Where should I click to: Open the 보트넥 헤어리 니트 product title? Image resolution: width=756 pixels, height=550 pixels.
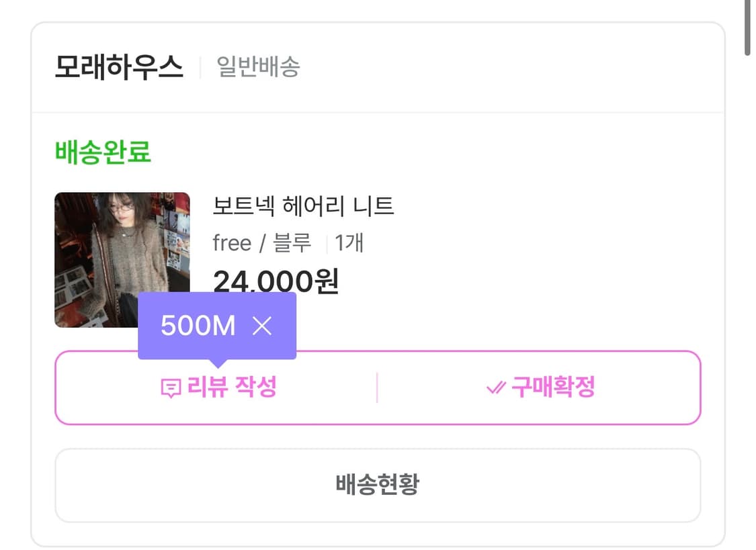(303, 205)
